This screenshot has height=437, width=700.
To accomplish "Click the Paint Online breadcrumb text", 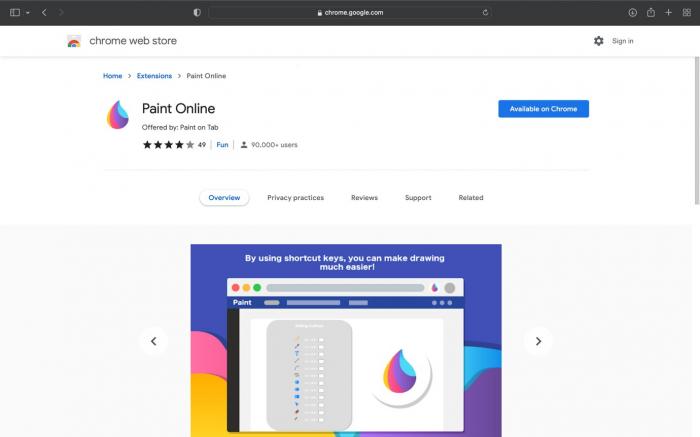I will [206, 76].
